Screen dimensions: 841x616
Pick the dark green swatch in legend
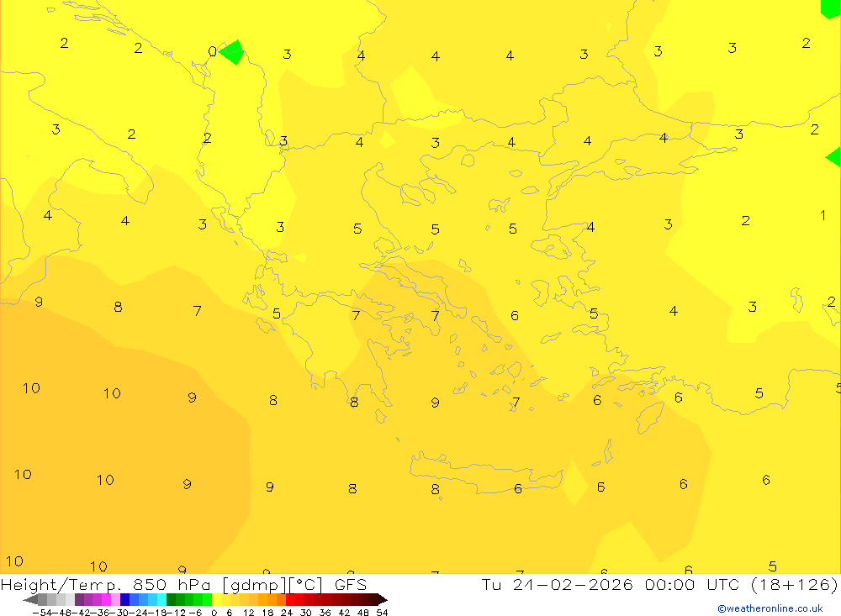click(x=171, y=599)
